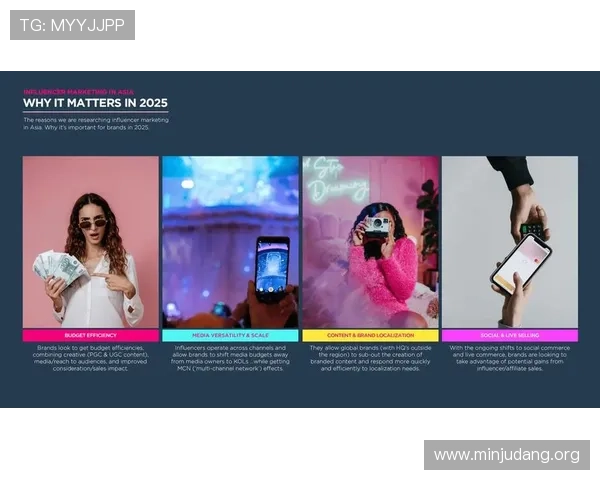The image size is (600, 480).
Task: Open the photo of woman holding cash
Action: point(90,241)
